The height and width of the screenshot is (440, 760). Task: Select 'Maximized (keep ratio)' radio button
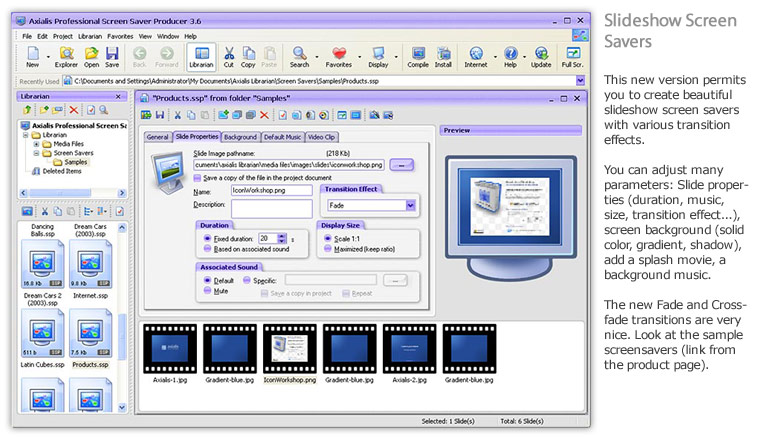[x=328, y=249]
